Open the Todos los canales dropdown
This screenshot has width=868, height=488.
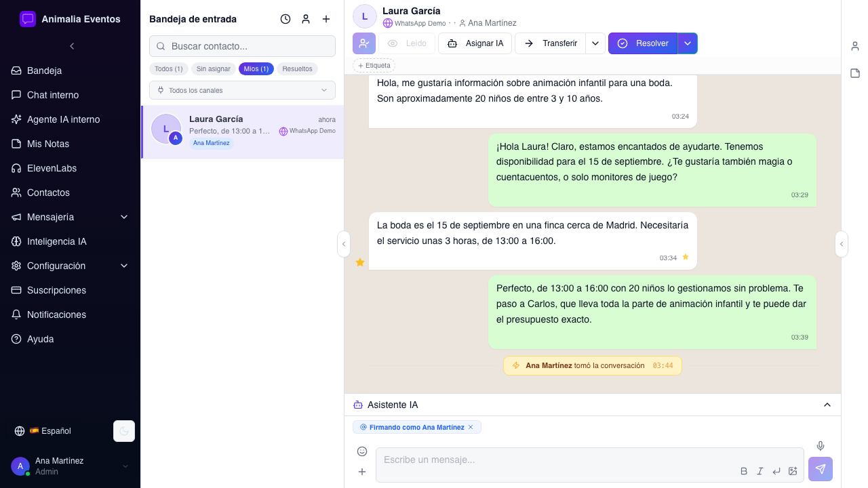pyautogui.click(x=242, y=90)
